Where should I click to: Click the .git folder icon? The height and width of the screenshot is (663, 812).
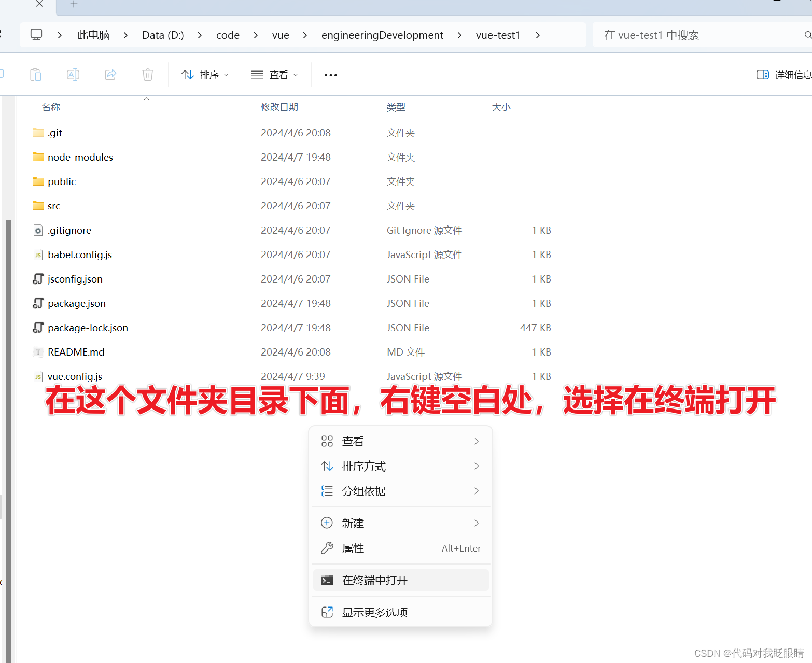pyautogui.click(x=38, y=133)
